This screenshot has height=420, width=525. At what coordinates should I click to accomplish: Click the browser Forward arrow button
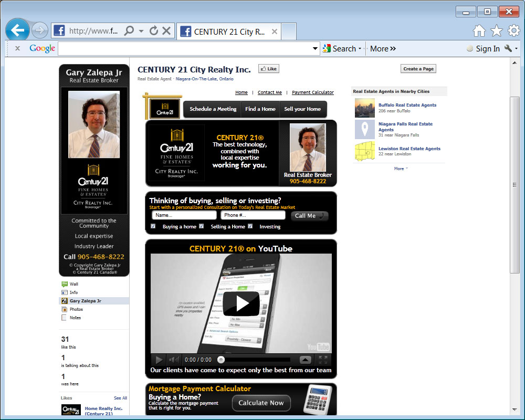coord(39,30)
